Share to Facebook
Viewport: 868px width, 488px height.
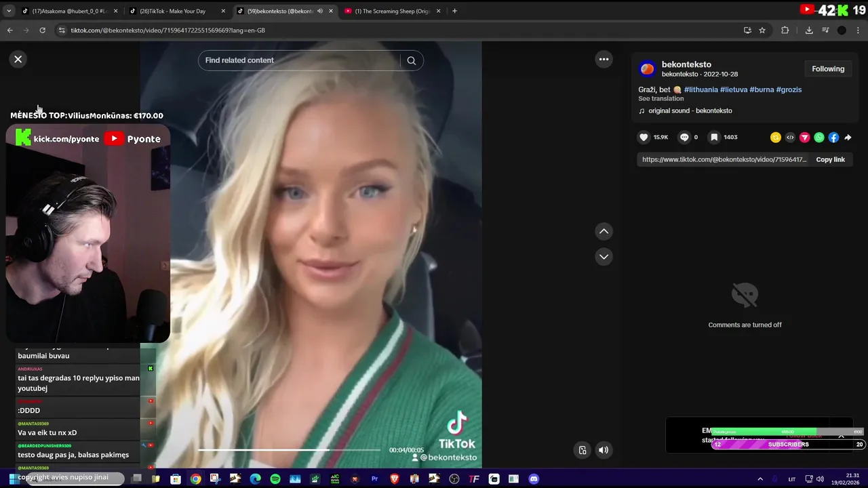coord(833,138)
